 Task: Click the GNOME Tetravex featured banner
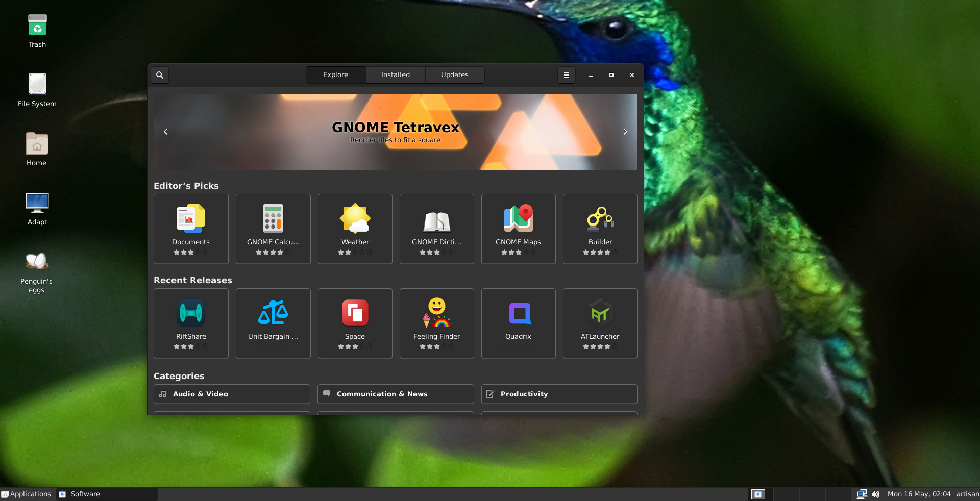point(396,132)
